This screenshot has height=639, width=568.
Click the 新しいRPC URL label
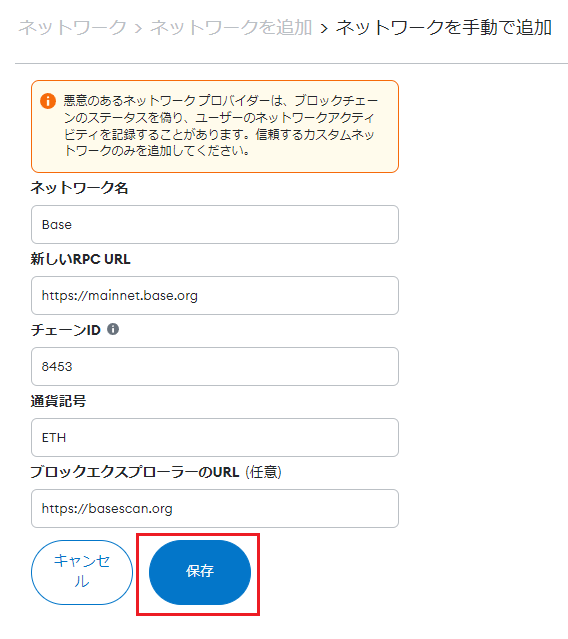81,259
